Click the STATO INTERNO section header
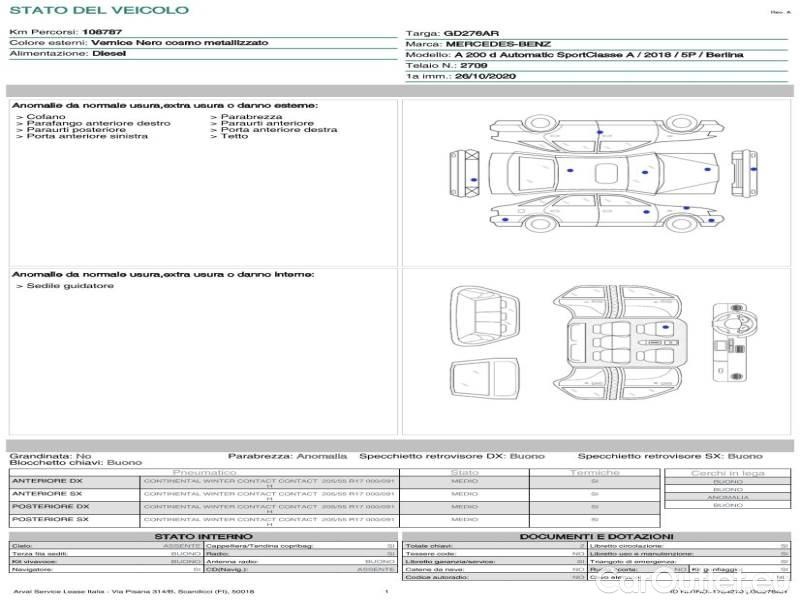The height and width of the screenshot is (600, 800). click(203, 536)
